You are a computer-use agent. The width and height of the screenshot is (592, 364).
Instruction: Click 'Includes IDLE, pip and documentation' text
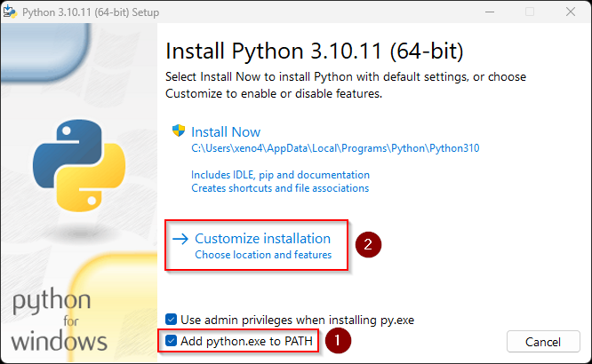click(x=280, y=175)
